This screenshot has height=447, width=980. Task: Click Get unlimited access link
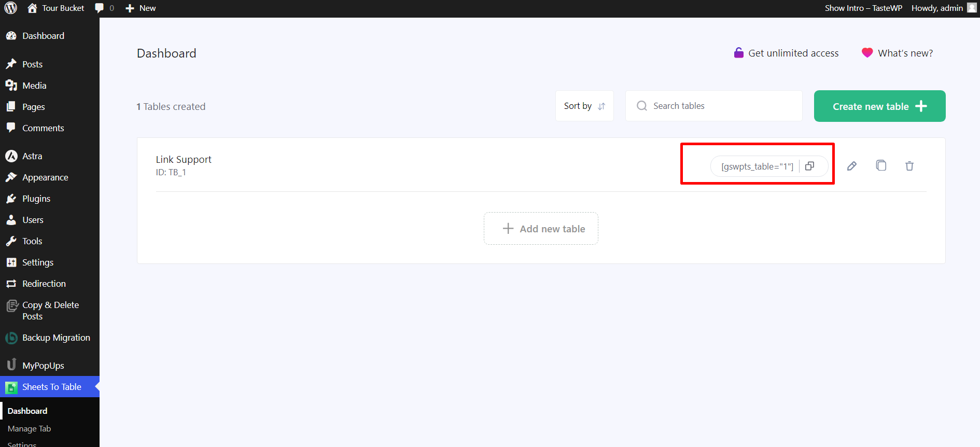[793, 53]
